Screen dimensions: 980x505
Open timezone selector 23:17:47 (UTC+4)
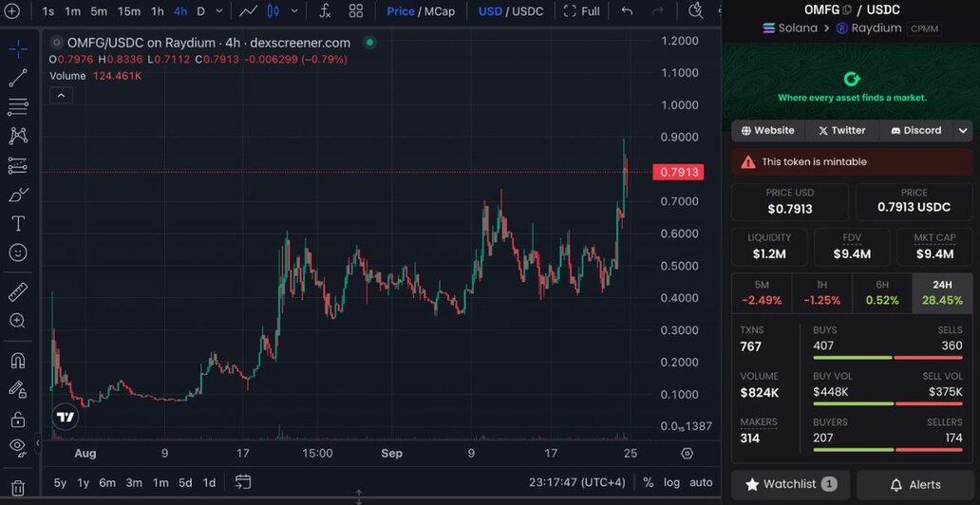(576, 482)
